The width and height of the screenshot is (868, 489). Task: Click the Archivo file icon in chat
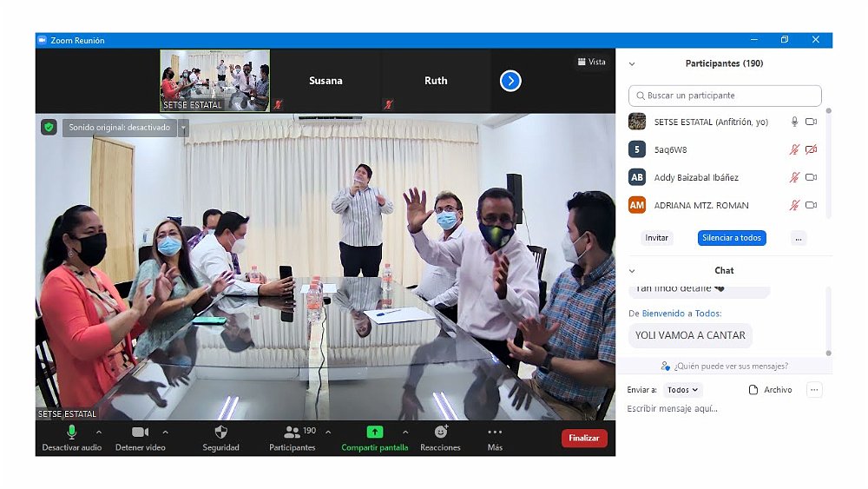click(x=753, y=390)
